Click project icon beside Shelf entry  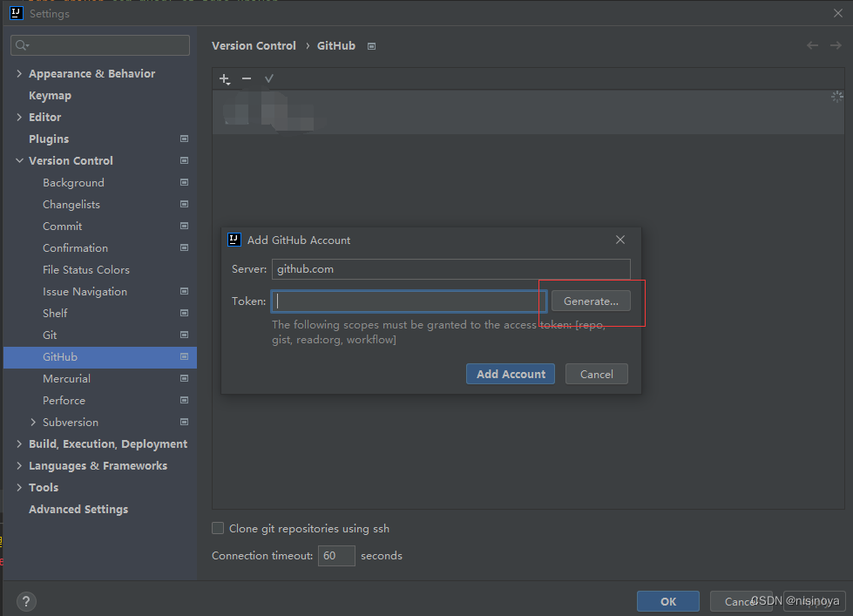185,313
